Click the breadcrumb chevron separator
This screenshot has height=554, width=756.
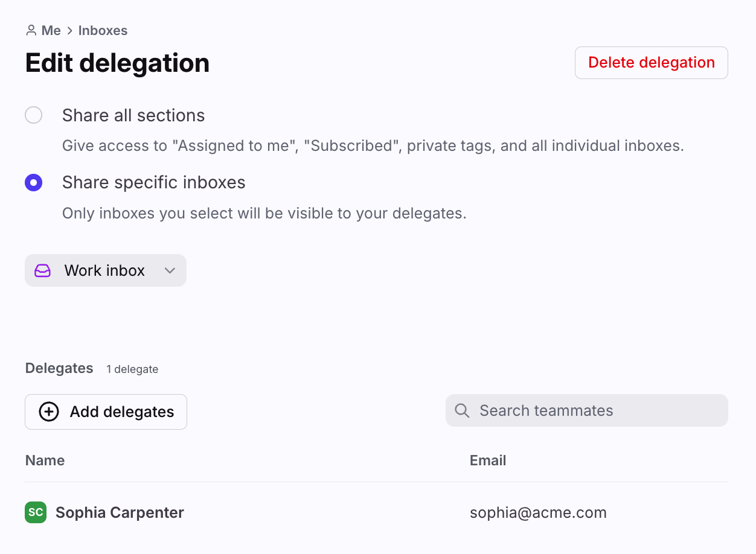click(69, 30)
